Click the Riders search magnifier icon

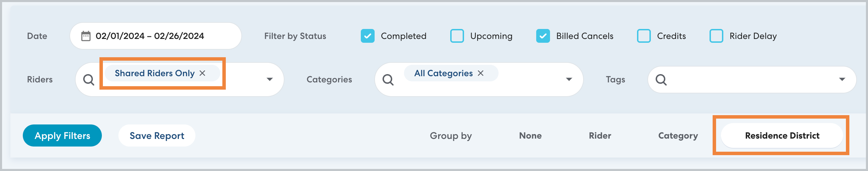pos(89,80)
